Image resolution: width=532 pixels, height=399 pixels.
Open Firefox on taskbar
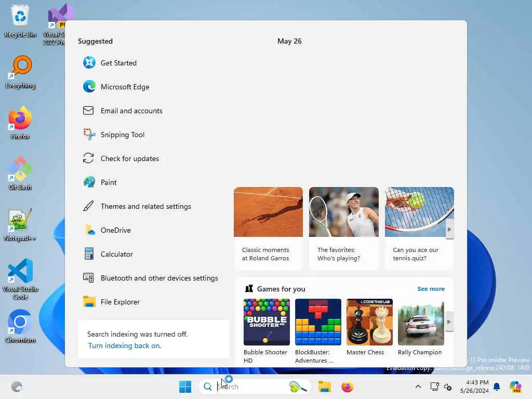pyautogui.click(x=347, y=387)
